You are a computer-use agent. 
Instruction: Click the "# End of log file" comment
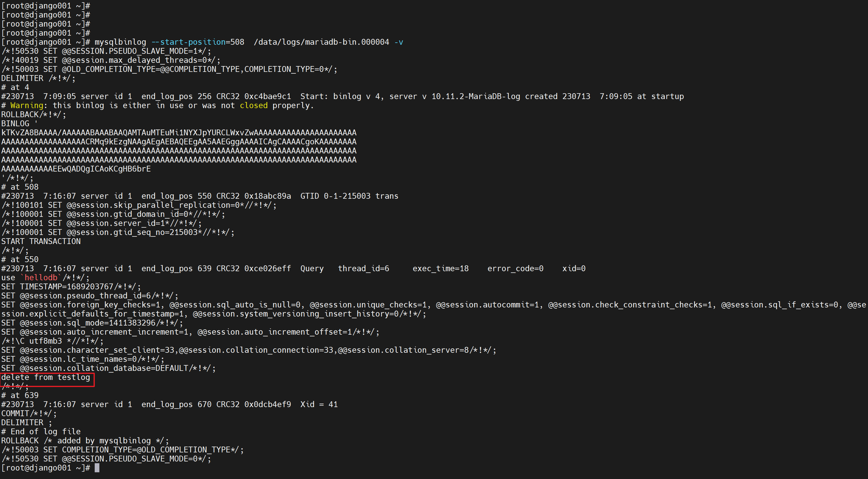[x=41, y=432]
